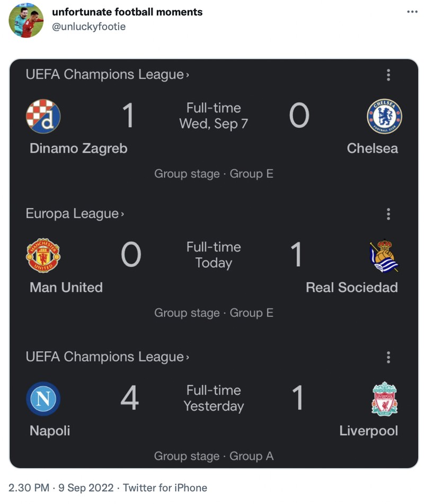
Task: Open options for Dinamo Zagreb vs Chelsea match
Action: [x=388, y=75]
